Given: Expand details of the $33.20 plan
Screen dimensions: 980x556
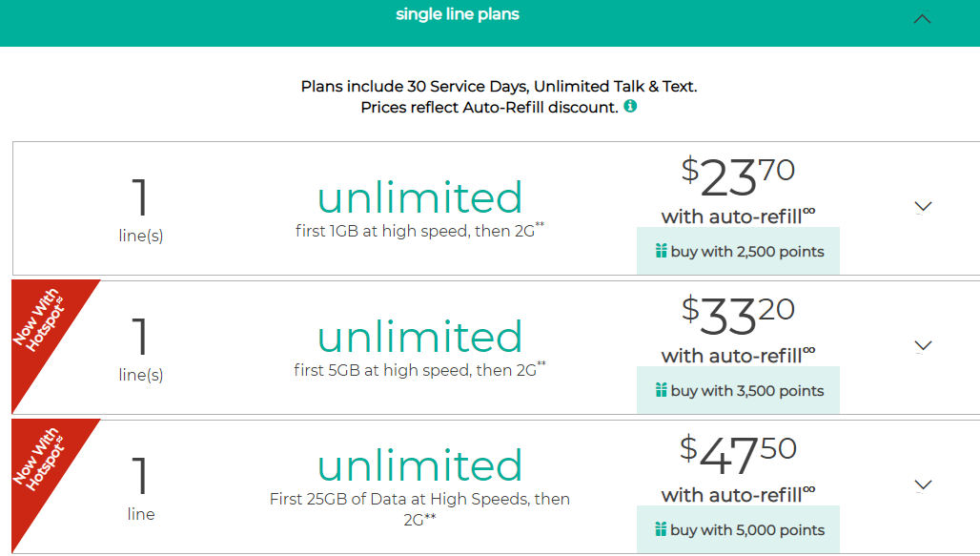Looking at the screenshot, I should coord(923,345).
